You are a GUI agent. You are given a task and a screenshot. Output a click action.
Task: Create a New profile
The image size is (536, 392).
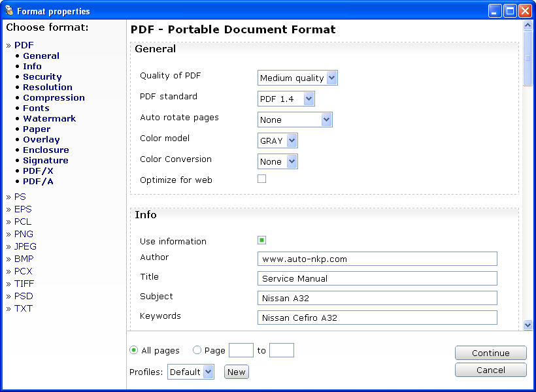(237, 372)
